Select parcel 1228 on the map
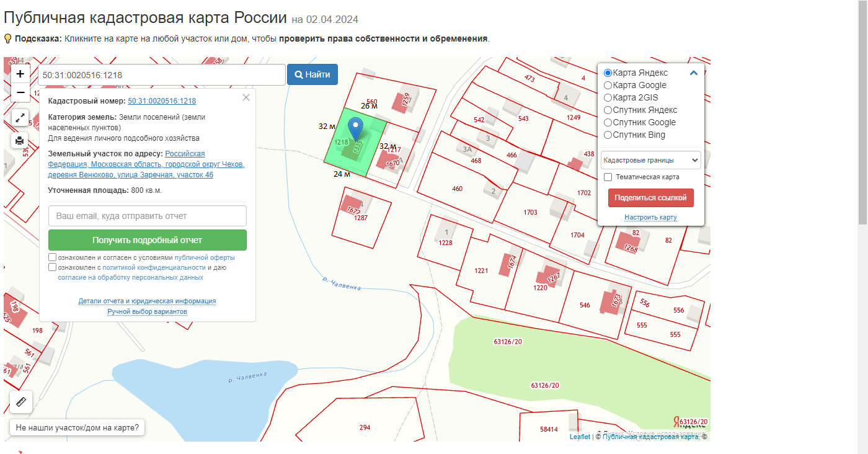868x454 pixels. (445, 243)
